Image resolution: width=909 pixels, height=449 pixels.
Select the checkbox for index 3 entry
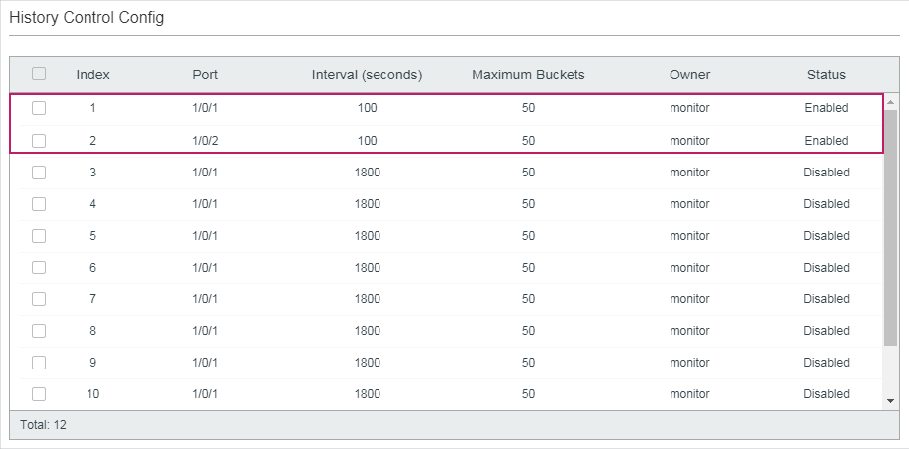pos(39,173)
